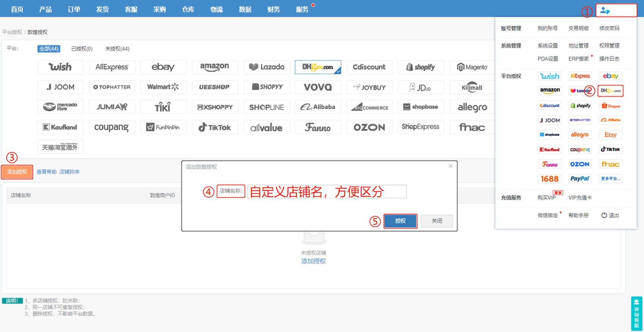This screenshot has width=644, height=332.
Task: Select the Walmart platform logo
Action: pos(163,87)
